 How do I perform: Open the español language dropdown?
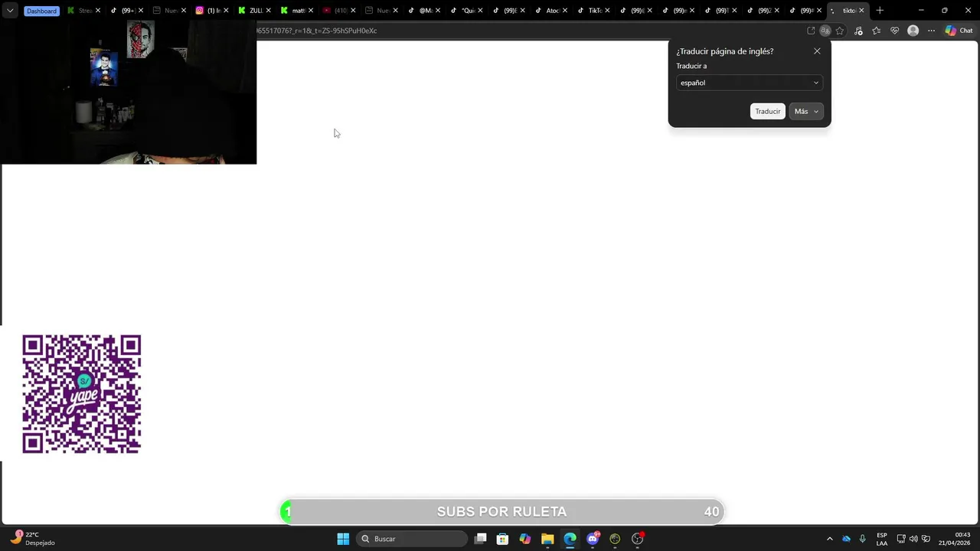(x=750, y=83)
